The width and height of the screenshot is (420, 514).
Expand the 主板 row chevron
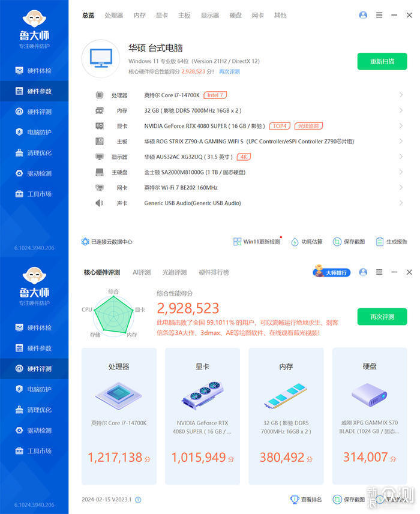[x=401, y=141]
